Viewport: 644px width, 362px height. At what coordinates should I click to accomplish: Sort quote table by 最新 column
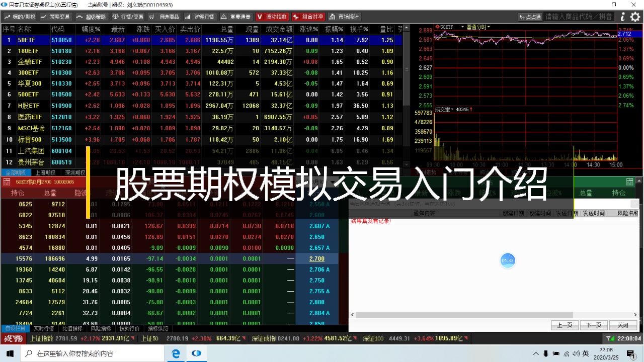click(118, 29)
